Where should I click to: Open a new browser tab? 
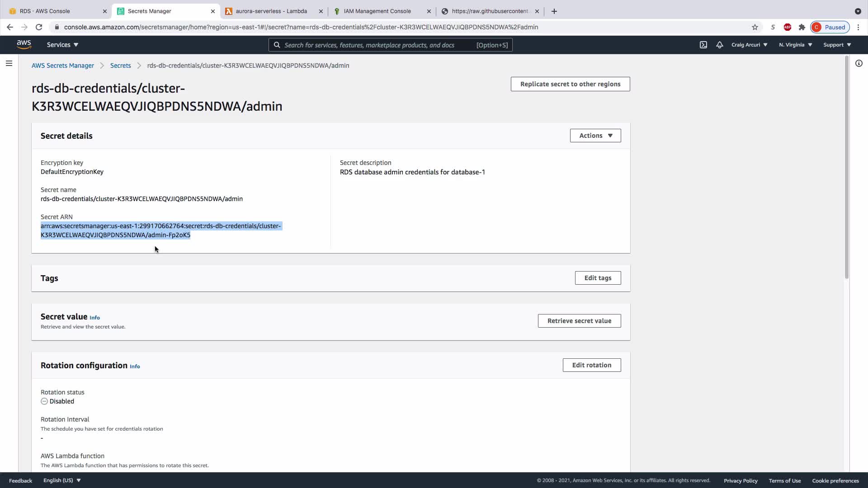pyautogui.click(x=554, y=11)
